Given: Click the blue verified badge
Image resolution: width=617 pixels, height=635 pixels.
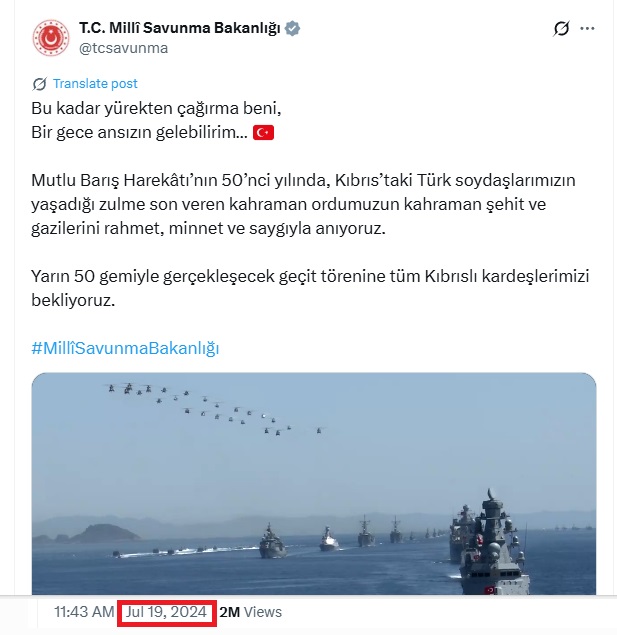Looking at the screenshot, I should (x=292, y=28).
